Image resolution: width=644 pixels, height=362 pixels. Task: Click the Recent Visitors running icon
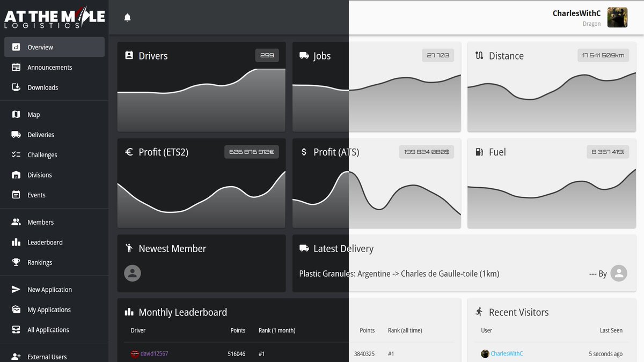[479, 312]
